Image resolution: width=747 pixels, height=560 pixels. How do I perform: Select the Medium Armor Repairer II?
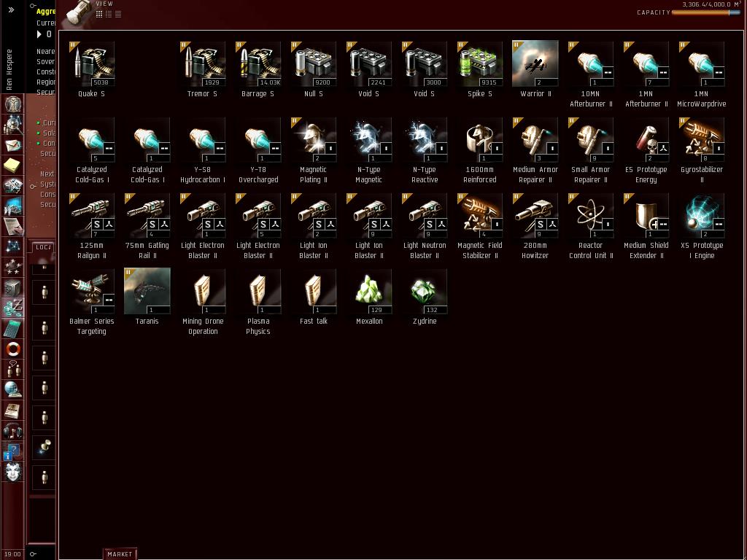point(535,150)
